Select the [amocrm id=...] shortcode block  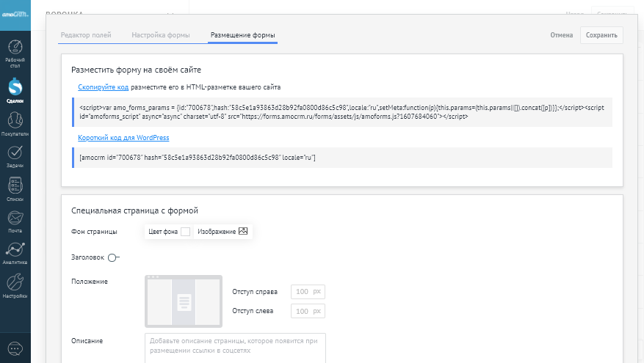(342, 158)
